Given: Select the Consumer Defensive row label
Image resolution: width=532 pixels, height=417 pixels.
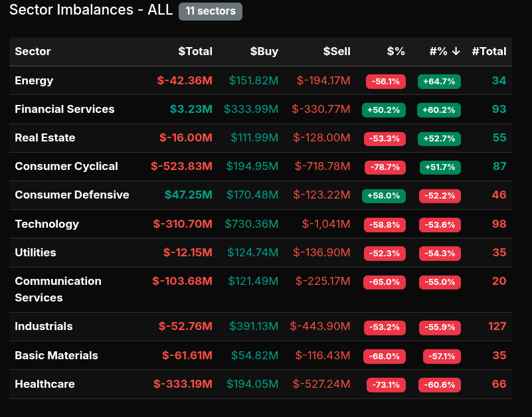Looking at the screenshot, I should click(x=72, y=195).
